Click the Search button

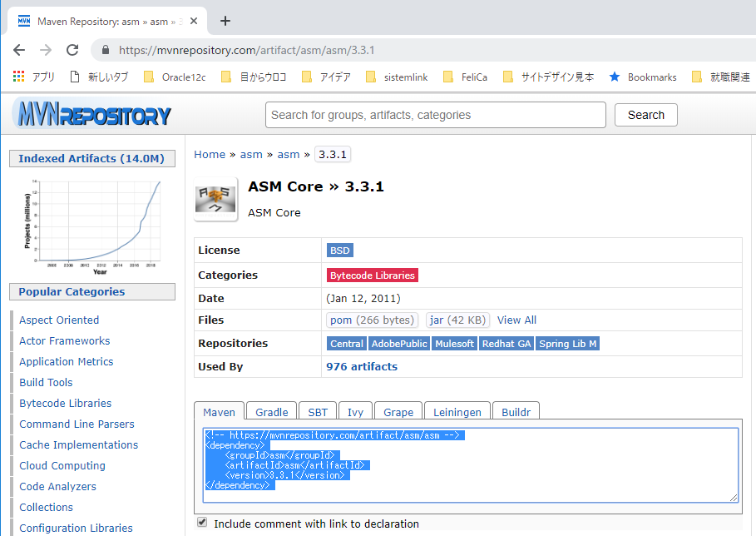click(x=645, y=115)
